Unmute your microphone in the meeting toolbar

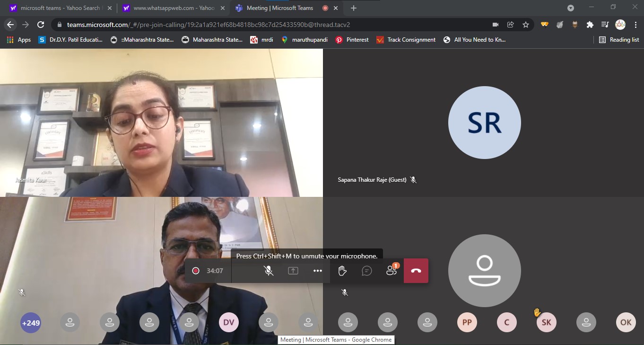[269, 271]
